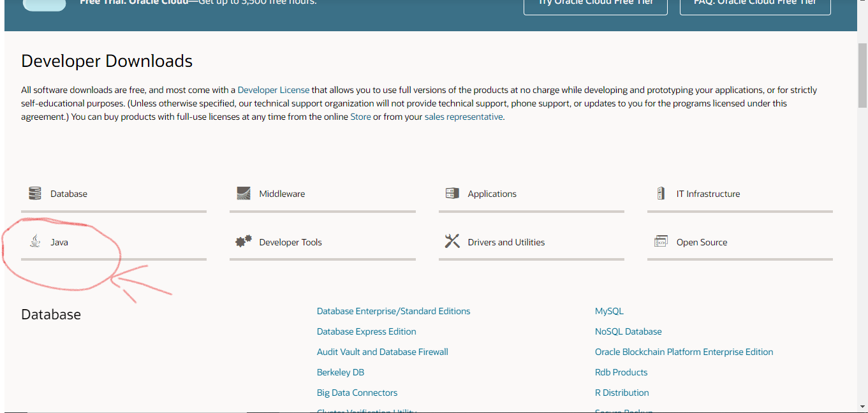This screenshot has width=868, height=413.
Task: Visit the online Store link
Action: [x=360, y=117]
